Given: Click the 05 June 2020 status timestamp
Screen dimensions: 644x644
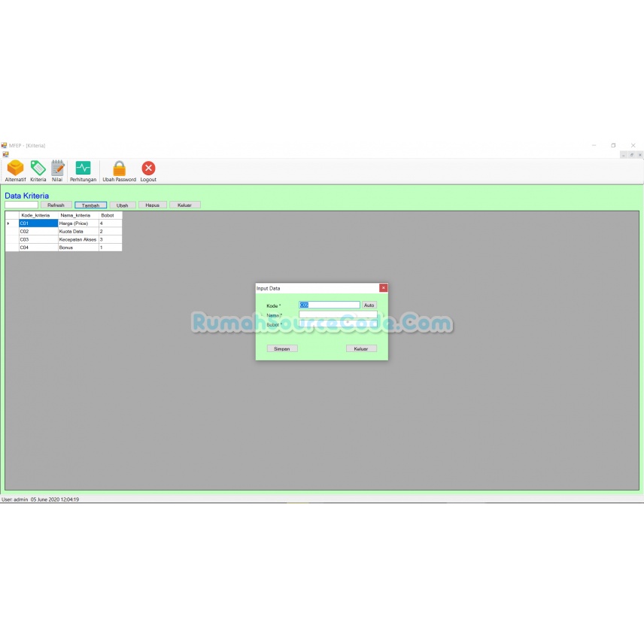Looking at the screenshot, I should click(55, 500).
